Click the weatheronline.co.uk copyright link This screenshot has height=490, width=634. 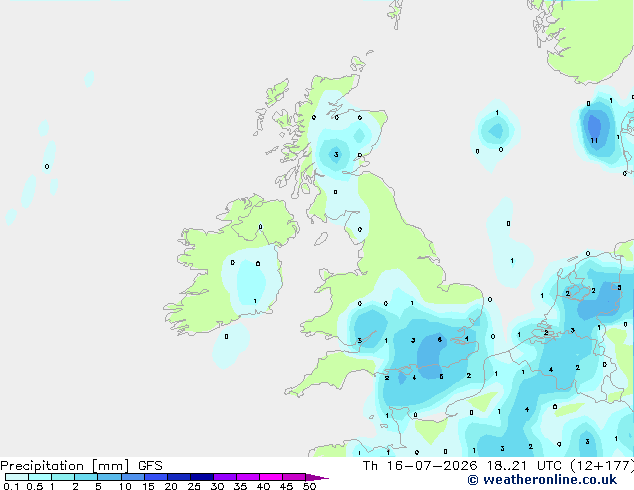(542, 480)
